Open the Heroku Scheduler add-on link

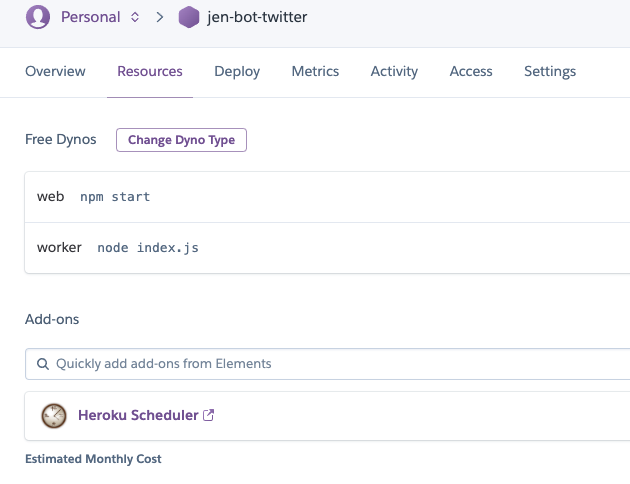138,415
